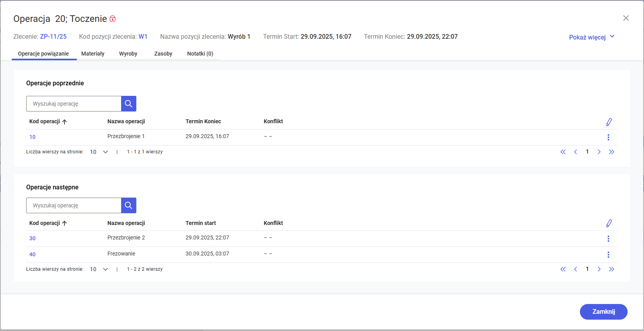Go to last page in Operacje poprzednie
644x331 pixels.
click(612, 152)
